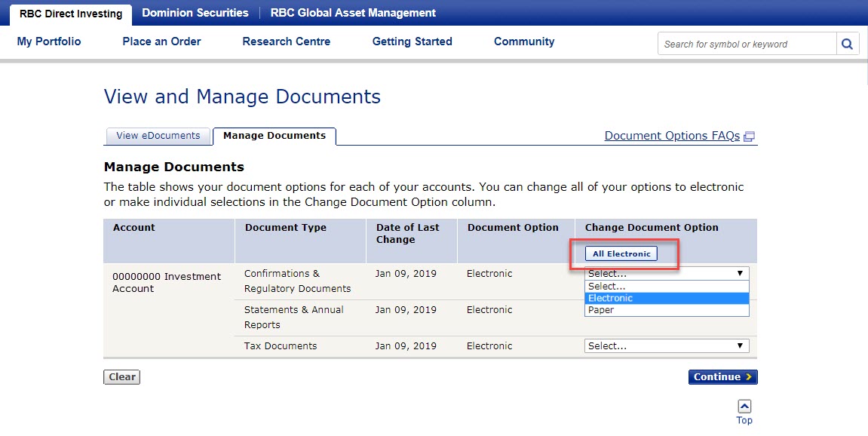Viewport: 868px width, 436px height.
Task: Open the Document Options FAQs link
Action: [x=672, y=136]
